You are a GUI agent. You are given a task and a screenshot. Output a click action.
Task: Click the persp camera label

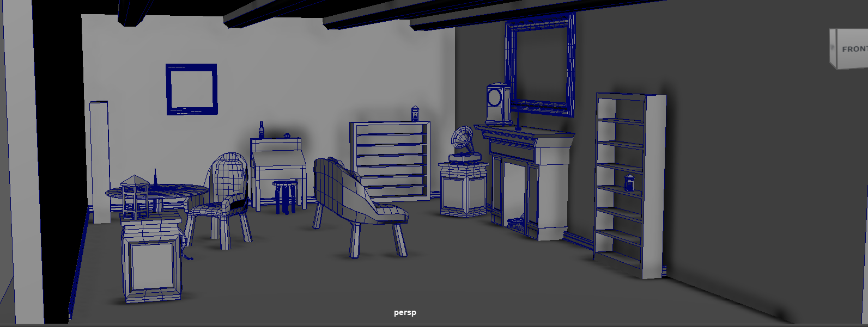tap(405, 312)
